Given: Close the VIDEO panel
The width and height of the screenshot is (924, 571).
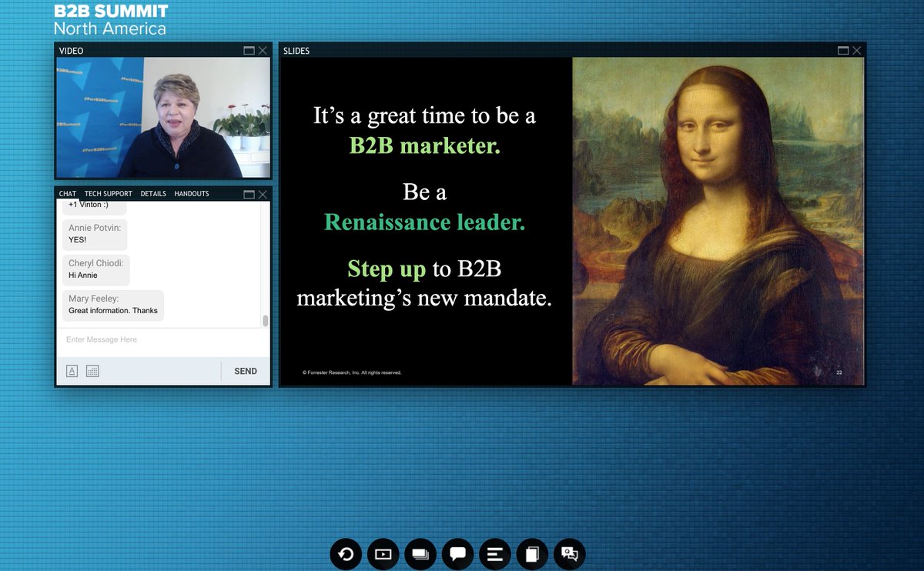Looking at the screenshot, I should point(263,51).
